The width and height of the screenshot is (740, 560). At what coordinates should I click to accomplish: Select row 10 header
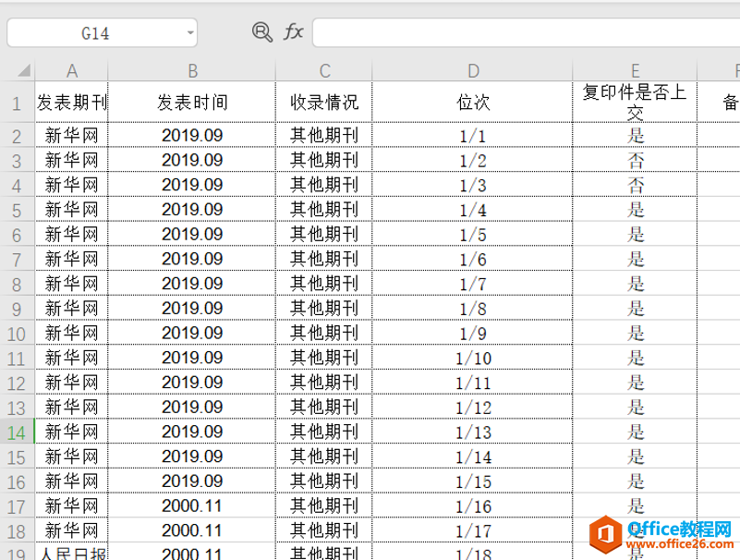pyautogui.click(x=17, y=334)
